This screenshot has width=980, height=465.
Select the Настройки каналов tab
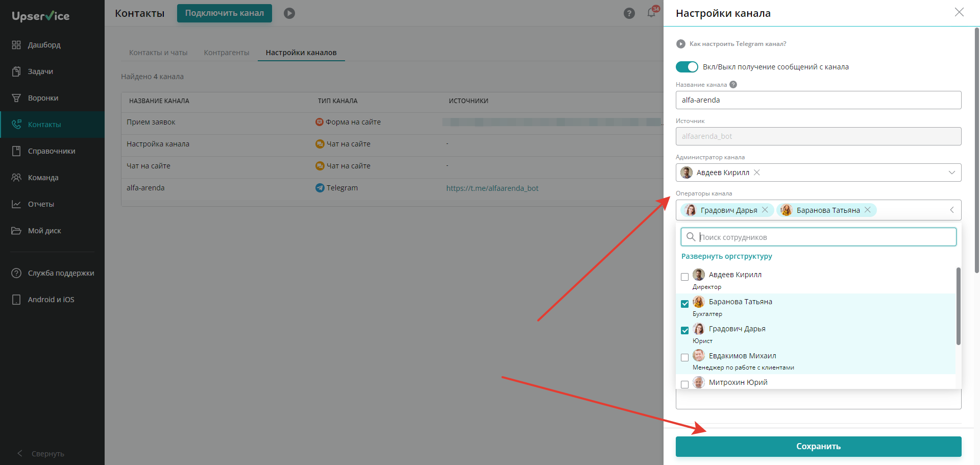[x=301, y=53]
